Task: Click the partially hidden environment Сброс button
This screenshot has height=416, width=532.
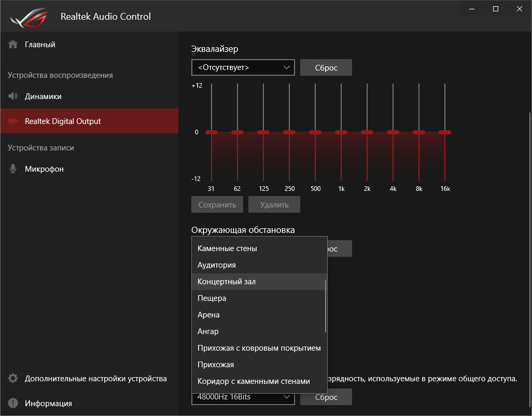Action: point(340,248)
